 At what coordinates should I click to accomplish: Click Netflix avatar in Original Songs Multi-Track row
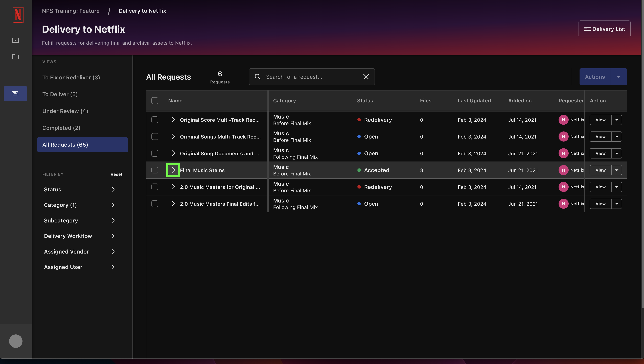coord(563,136)
